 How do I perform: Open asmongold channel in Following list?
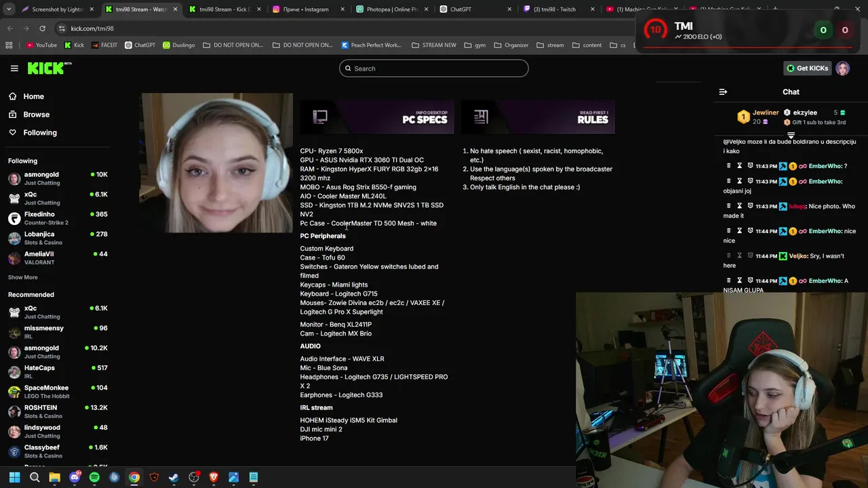click(x=58, y=178)
